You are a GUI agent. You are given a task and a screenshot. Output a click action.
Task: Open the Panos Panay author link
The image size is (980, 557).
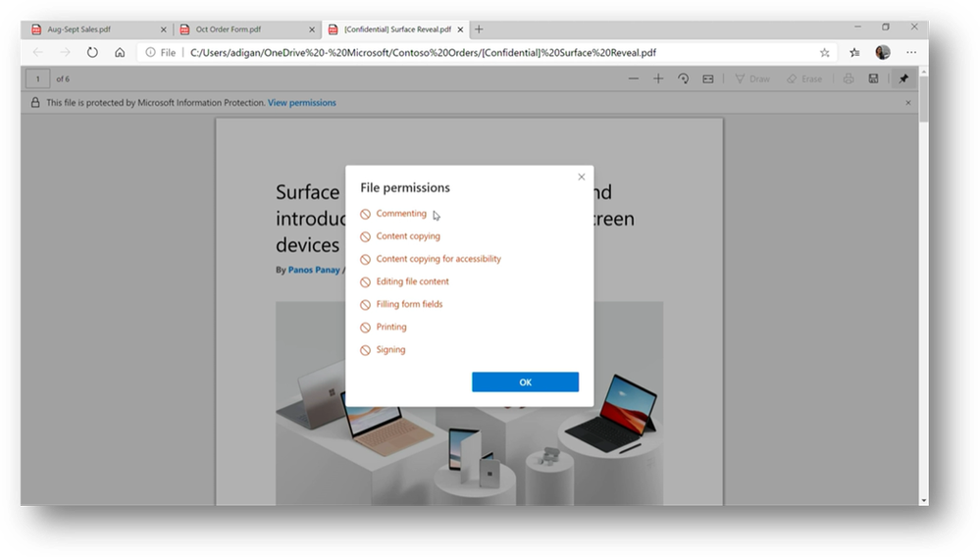314,270
